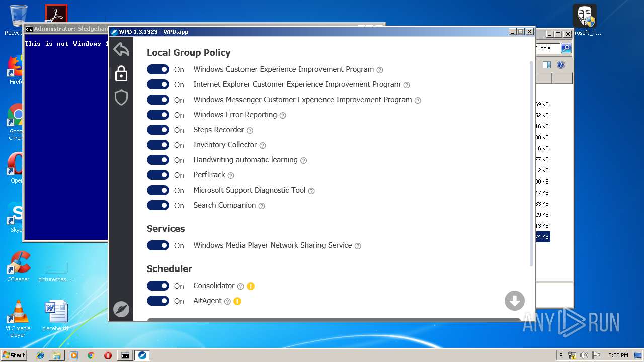Screen dimensions: 644x362
Task: Toggle PerfTrack switch
Action: tap(158, 175)
